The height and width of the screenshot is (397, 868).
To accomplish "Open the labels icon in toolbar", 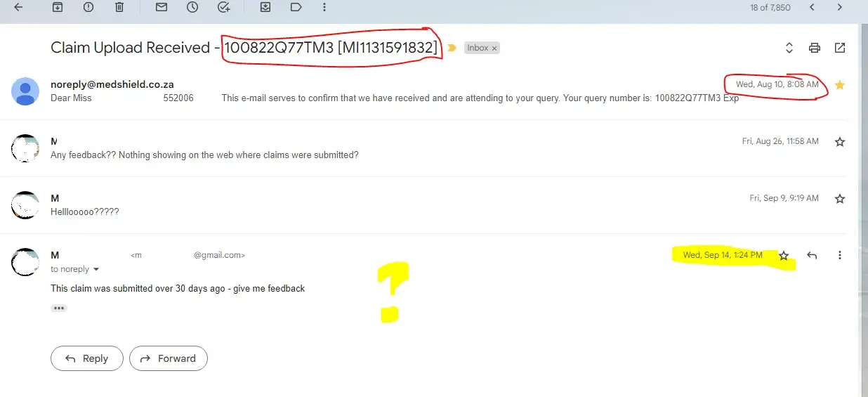I will click(x=296, y=7).
